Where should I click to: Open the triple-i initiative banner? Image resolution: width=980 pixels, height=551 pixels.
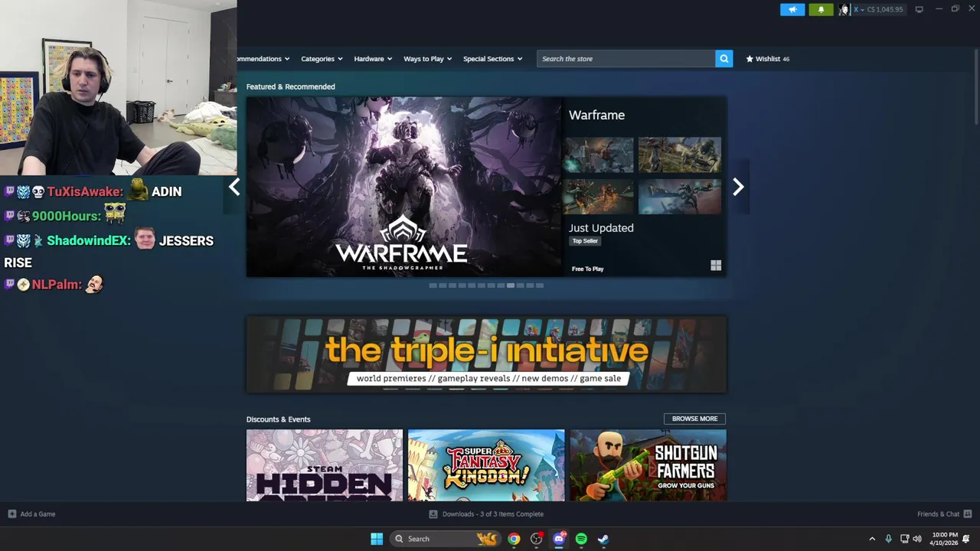coord(486,354)
